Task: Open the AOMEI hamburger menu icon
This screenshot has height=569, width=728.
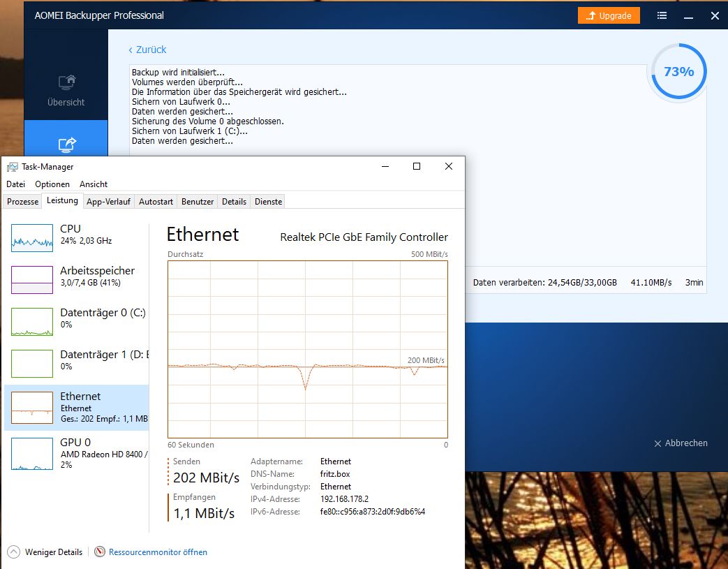Action: click(662, 16)
